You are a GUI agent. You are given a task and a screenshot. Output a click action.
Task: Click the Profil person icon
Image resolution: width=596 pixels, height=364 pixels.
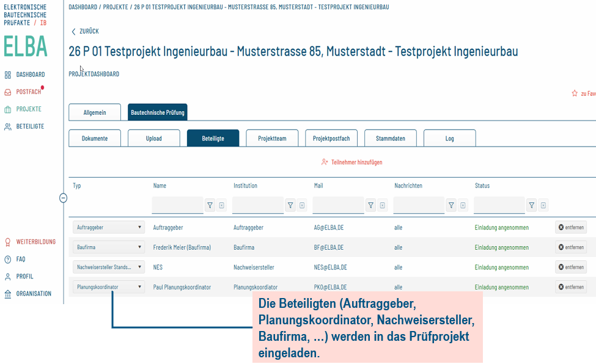coord(7,277)
